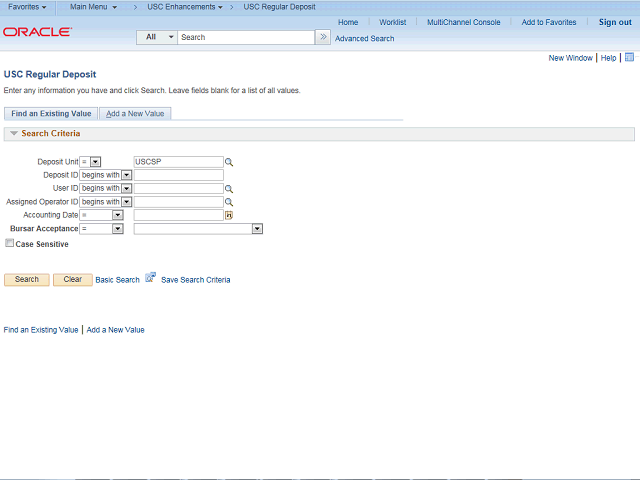The width and height of the screenshot is (640, 480).
Task: Open the Favorites menu
Action: pos(27,7)
